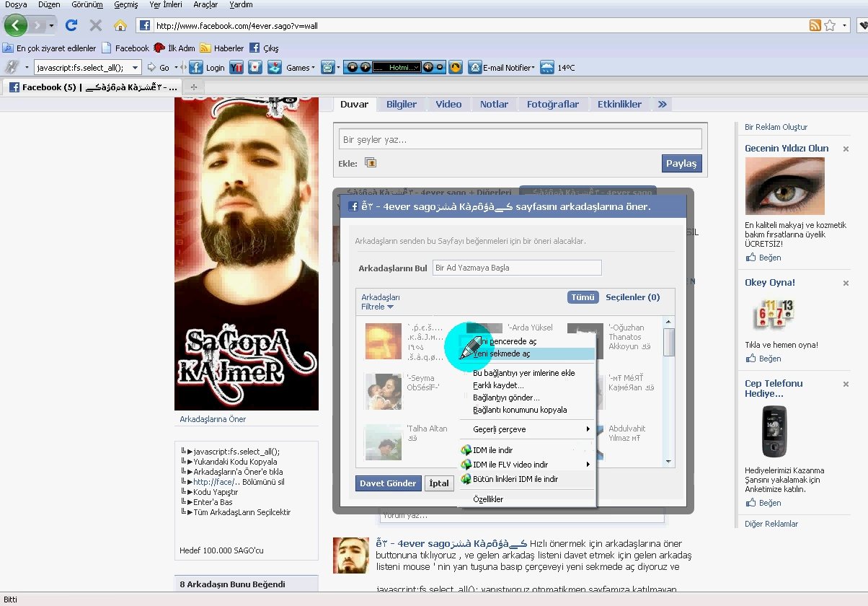Open the İlk Adım bookmark
The width and height of the screenshot is (868, 606).
[174, 48]
